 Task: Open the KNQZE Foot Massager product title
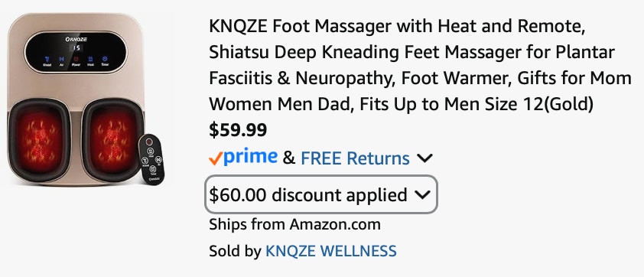coord(420,66)
